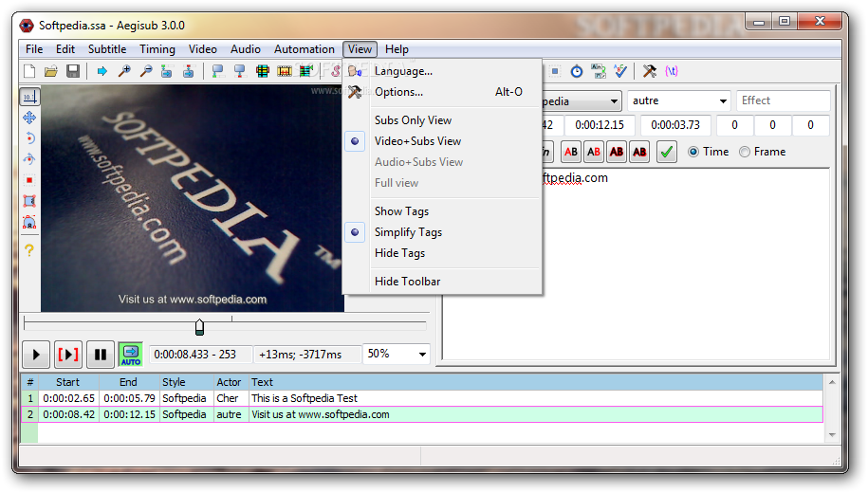
Task: Launch the Spell Checker ABC icon
Action: coord(620,71)
